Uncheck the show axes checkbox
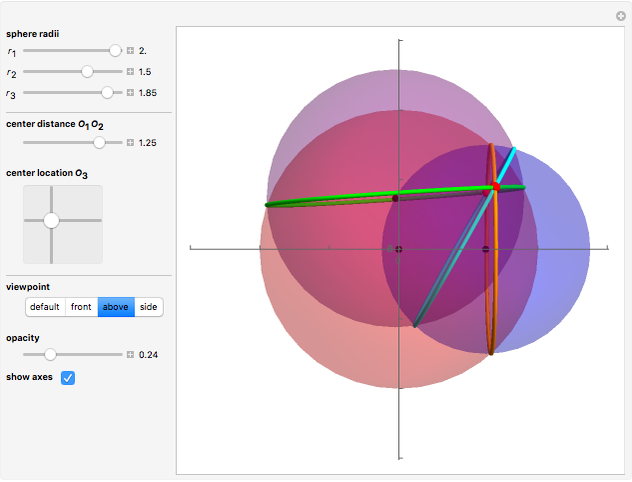The height and width of the screenshot is (482, 632). [x=68, y=377]
